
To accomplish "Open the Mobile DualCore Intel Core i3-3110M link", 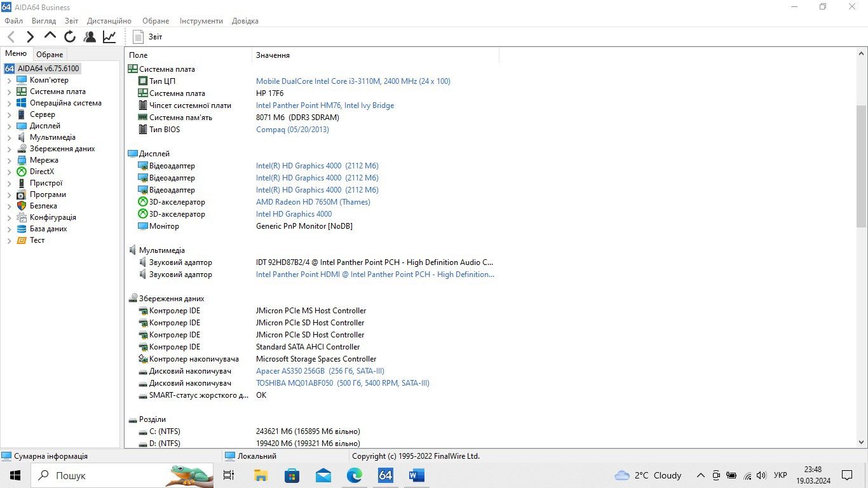I will 353,81.
